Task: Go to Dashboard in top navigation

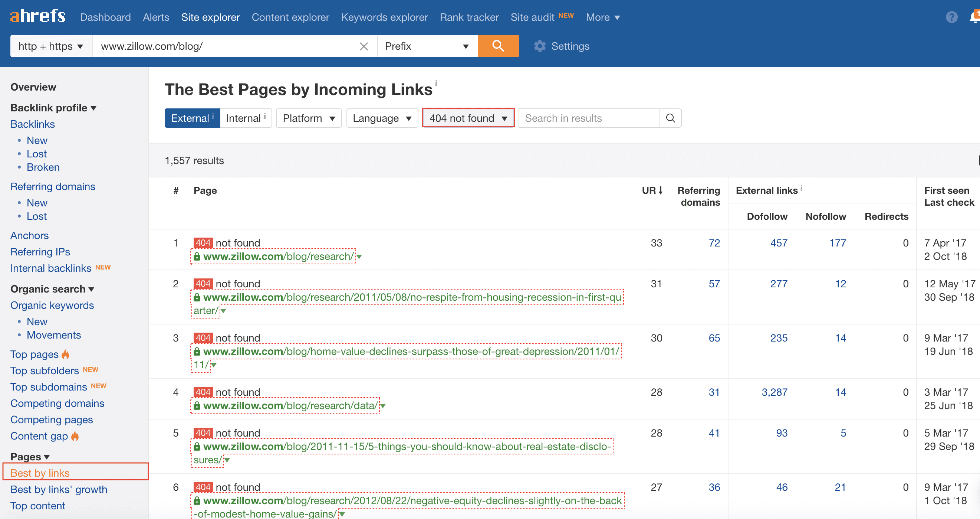Action: (105, 17)
